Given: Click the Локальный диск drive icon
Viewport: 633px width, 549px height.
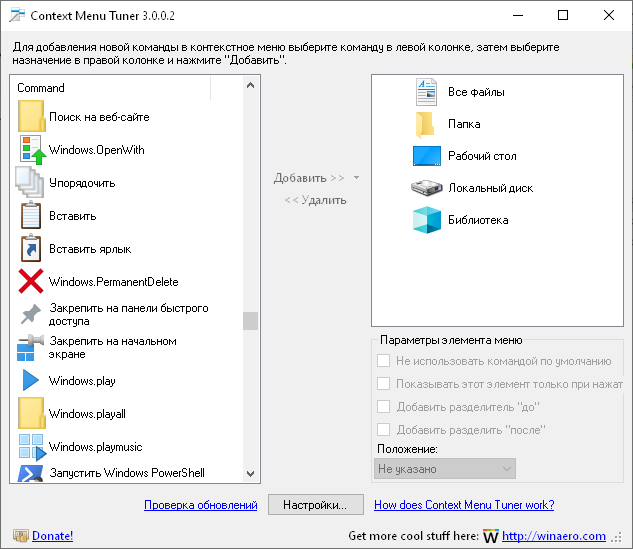Looking at the screenshot, I should tap(427, 188).
